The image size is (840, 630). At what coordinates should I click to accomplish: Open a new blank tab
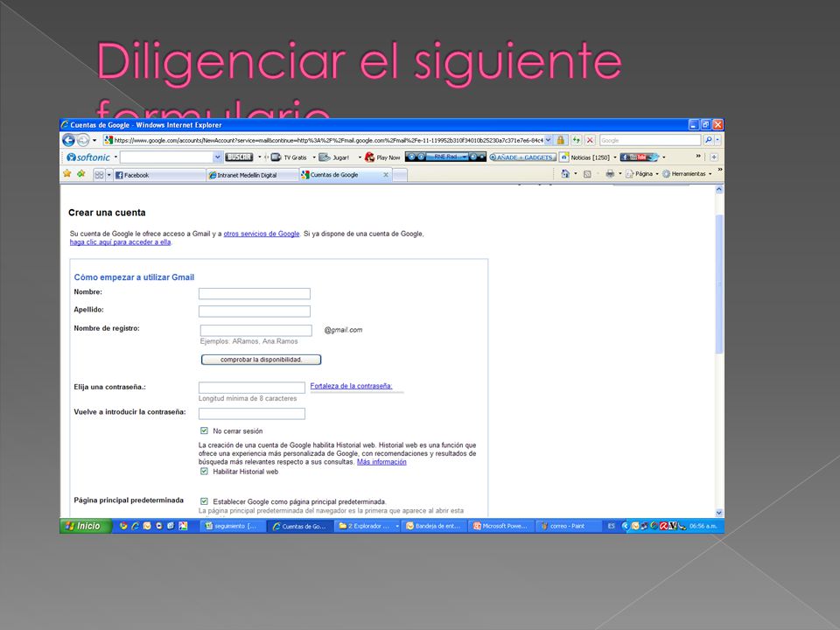click(x=400, y=175)
